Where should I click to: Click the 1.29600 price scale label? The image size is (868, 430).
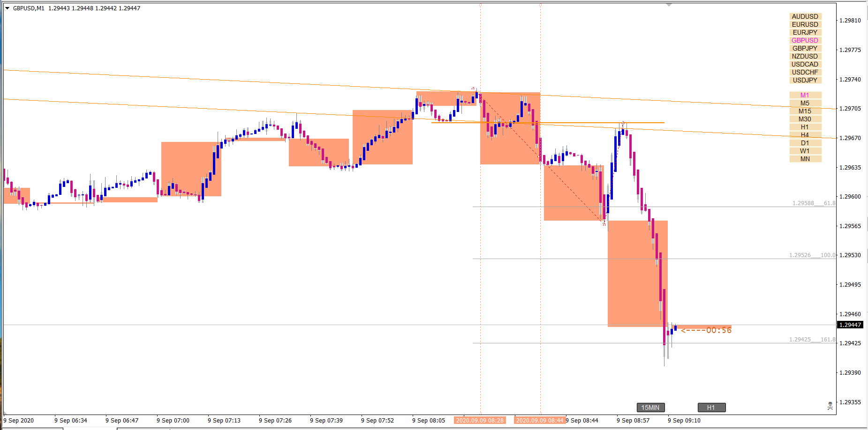point(850,197)
